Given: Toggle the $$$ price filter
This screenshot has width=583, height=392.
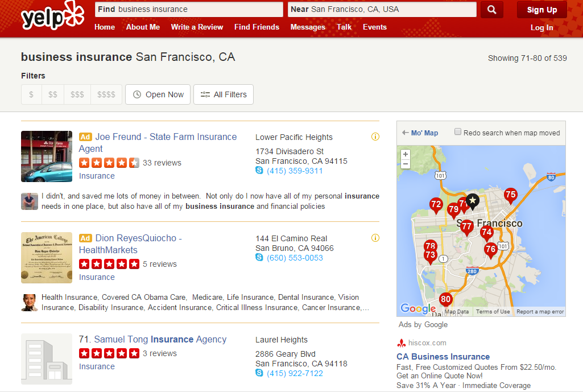Looking at the screenshot, I should pyautogui.click(x=77, y=94).
